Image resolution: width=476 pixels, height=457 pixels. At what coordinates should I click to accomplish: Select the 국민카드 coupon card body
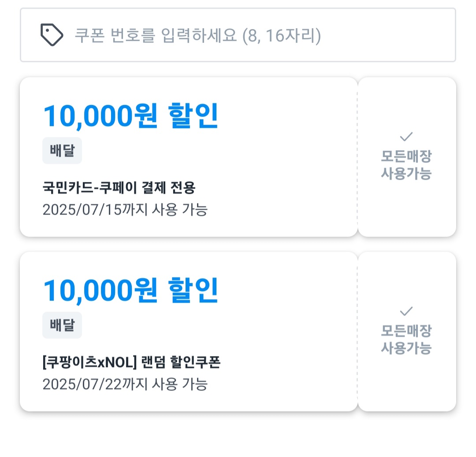189,157
